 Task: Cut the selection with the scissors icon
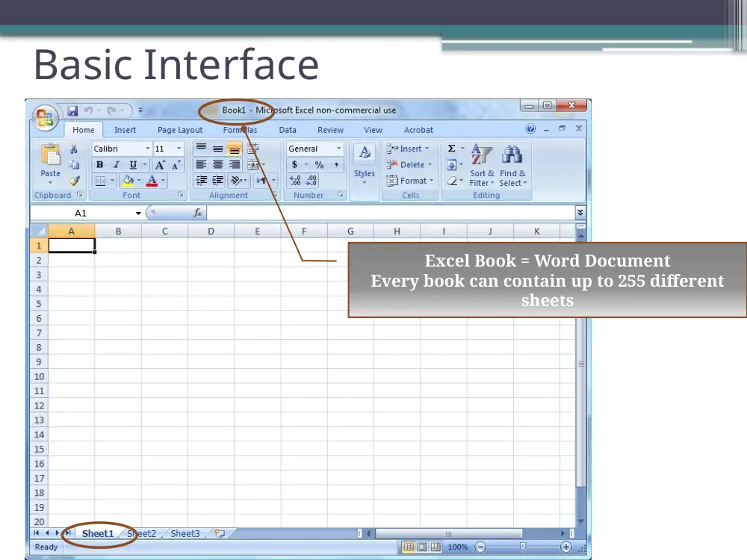(73, 149)
